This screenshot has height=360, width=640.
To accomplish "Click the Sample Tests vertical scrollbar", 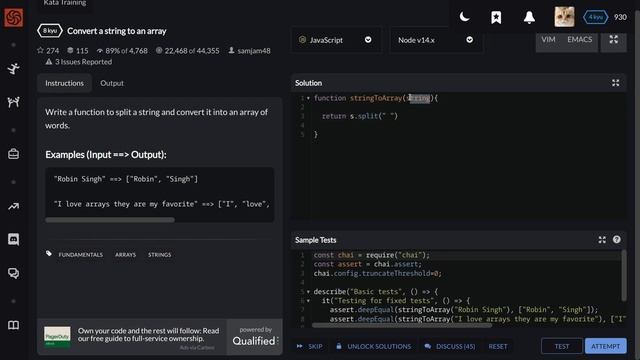I will pos(624,276).
